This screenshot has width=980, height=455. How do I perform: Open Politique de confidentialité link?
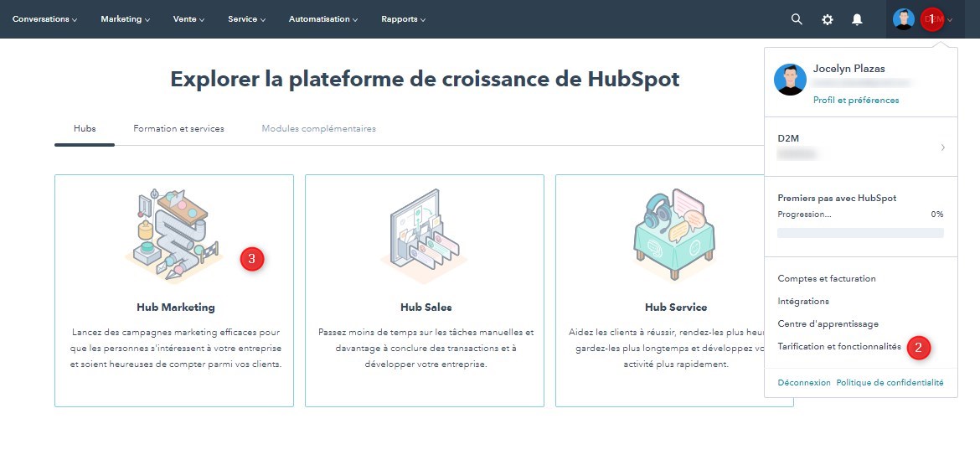(x=890, y=382)
